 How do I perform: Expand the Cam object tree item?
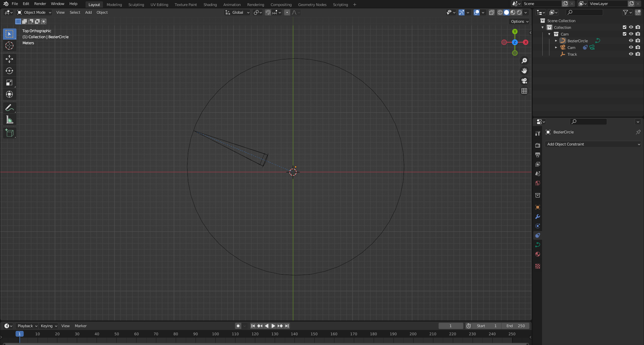556,47
